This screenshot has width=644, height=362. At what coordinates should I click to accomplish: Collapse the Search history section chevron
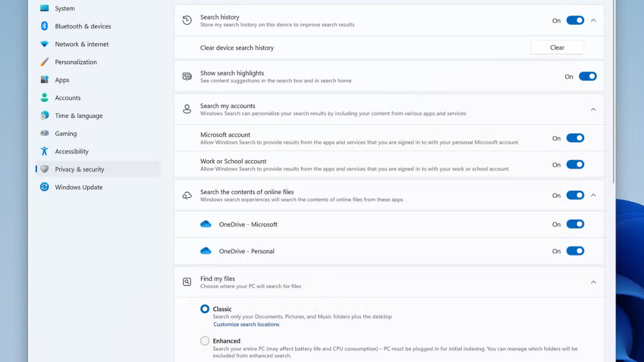click(x=593, y=21)
